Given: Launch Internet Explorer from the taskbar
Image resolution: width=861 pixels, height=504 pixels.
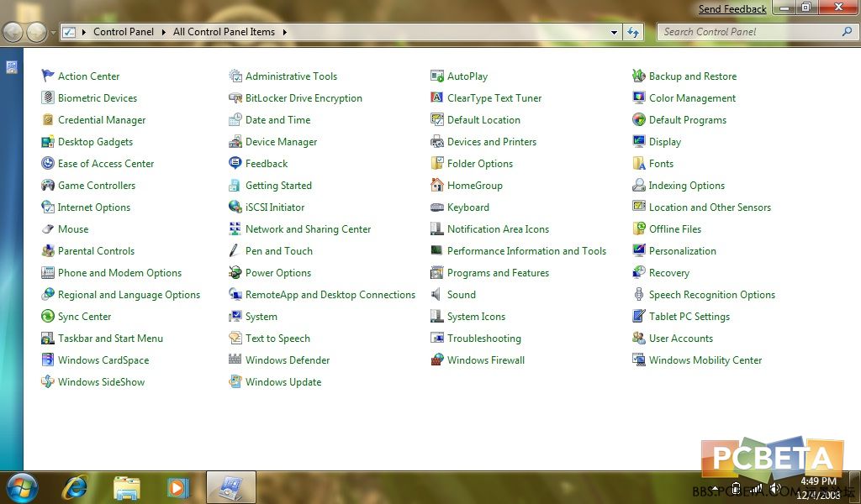Looking at the screenshot, I should 76,486.
